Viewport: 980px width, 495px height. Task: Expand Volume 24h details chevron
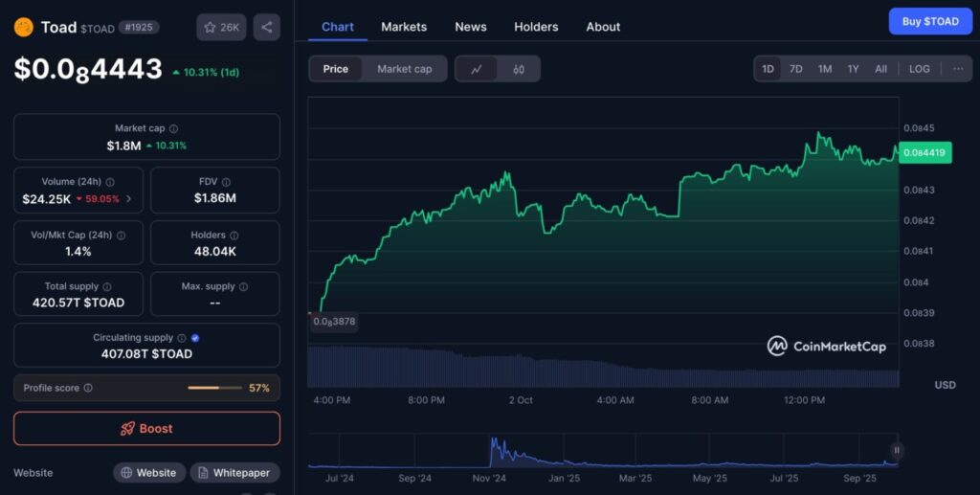(x=129, y=199)
